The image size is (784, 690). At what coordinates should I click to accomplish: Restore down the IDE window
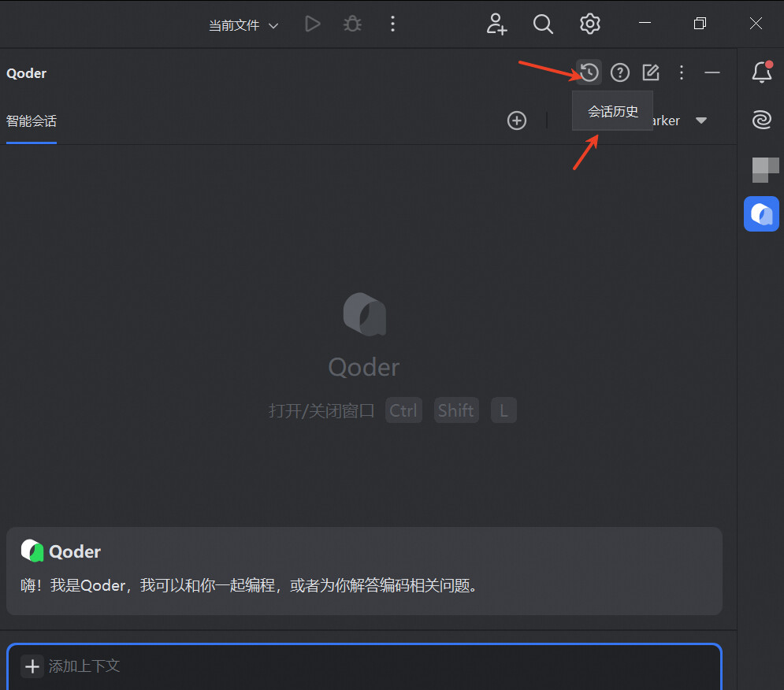pyautogui.click(x=700, y=23)
